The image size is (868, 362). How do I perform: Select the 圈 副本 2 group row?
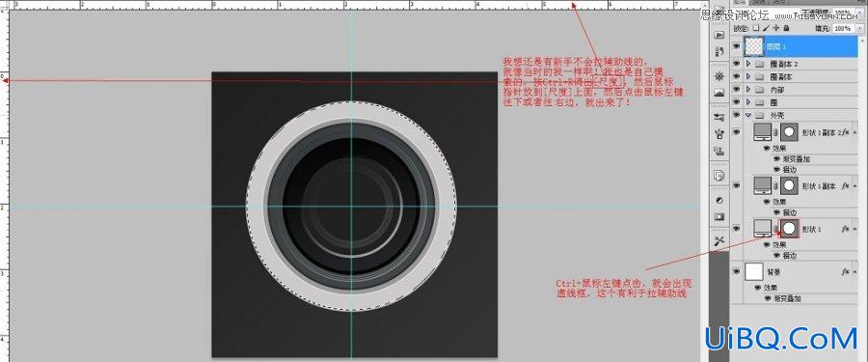[x=794, y=64]
